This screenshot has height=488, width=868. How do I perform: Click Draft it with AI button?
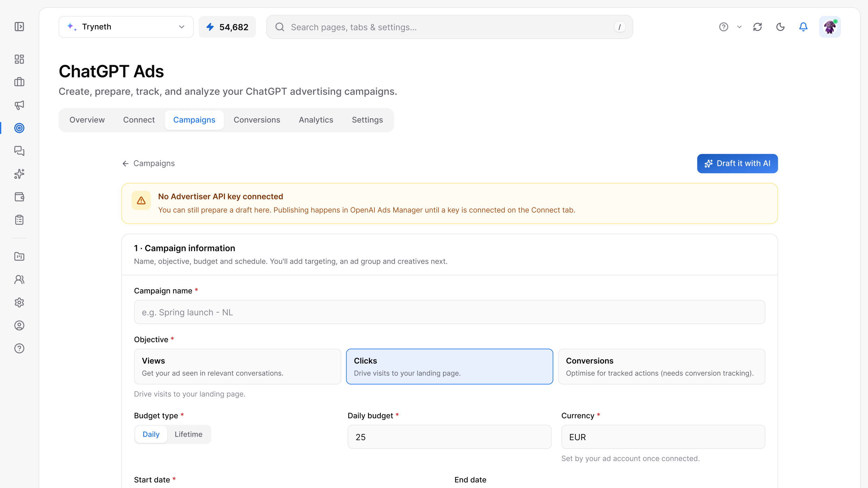[737, 163]
